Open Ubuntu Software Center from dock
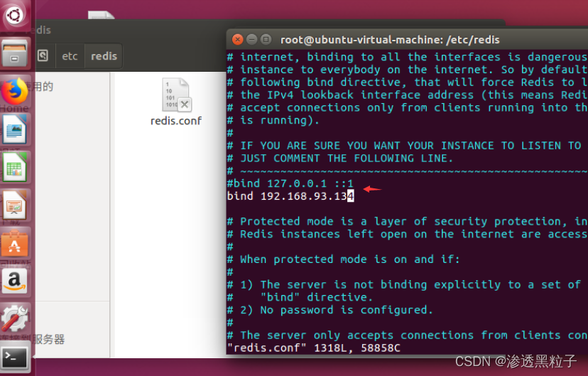 point(14,243)
